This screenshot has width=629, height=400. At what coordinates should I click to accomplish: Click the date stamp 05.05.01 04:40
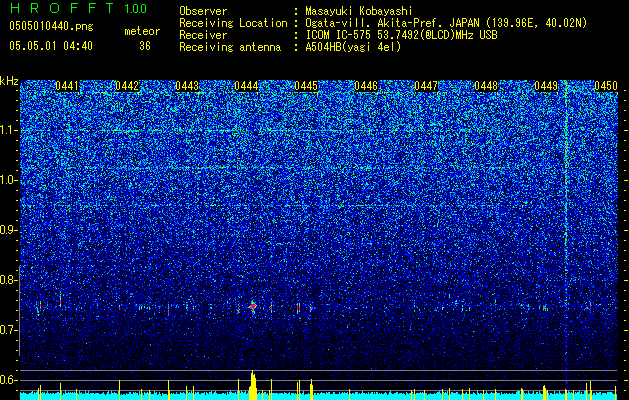(51, 46)
